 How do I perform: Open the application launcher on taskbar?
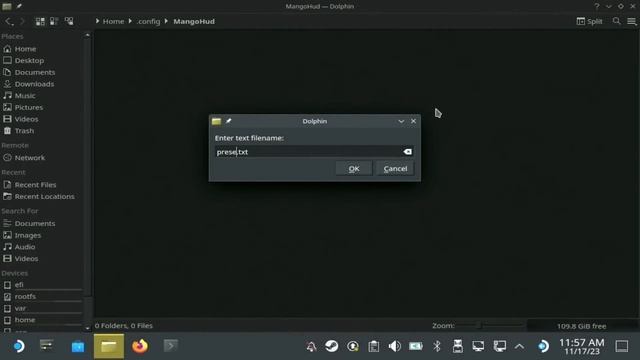click(x=18, y=346)
